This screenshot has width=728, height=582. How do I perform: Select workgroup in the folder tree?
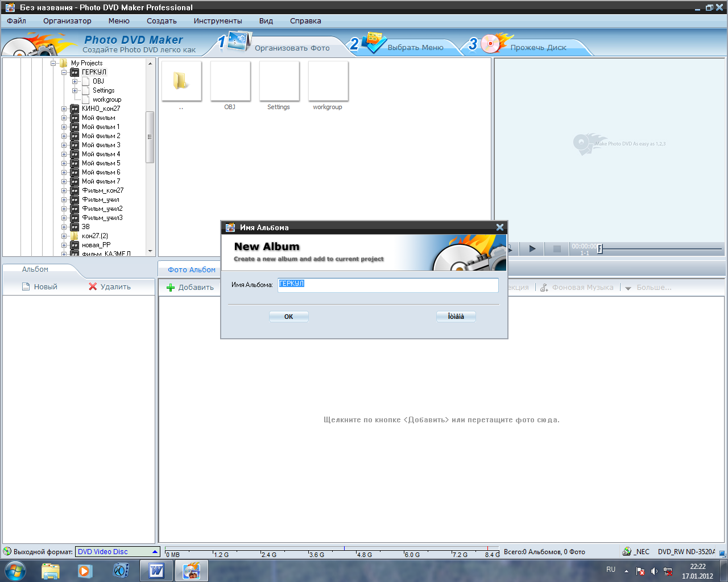107,99
